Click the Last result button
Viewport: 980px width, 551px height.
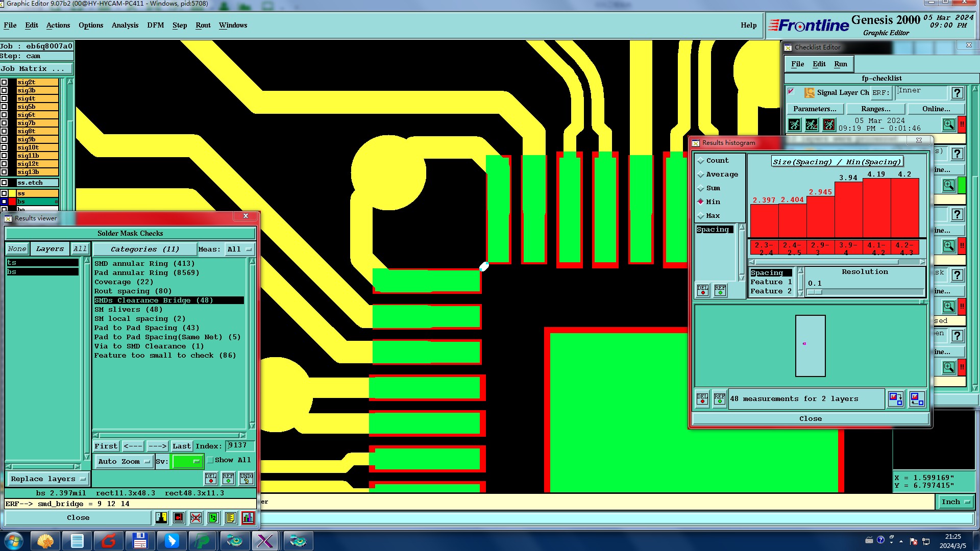(182, 446)
